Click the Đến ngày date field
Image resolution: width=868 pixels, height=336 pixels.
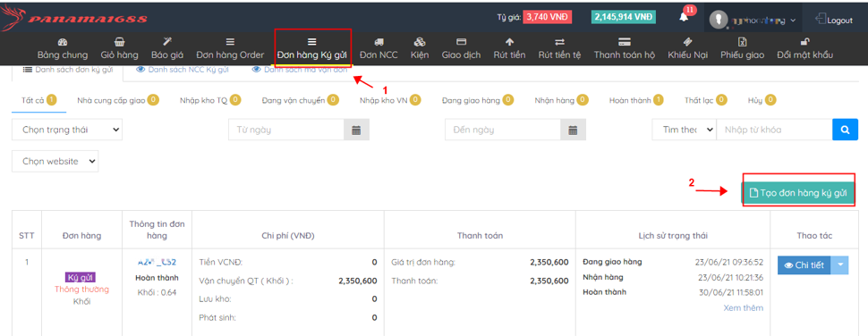click(503, 130)
